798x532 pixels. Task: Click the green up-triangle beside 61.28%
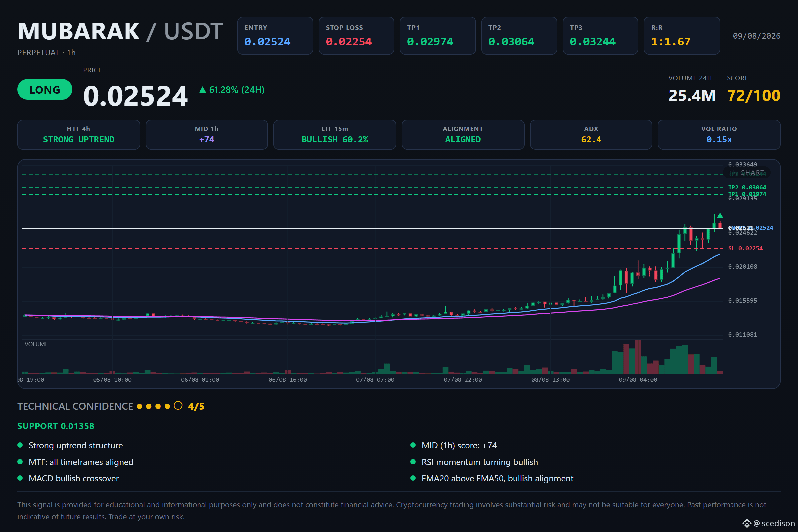(x=202, y=90)
